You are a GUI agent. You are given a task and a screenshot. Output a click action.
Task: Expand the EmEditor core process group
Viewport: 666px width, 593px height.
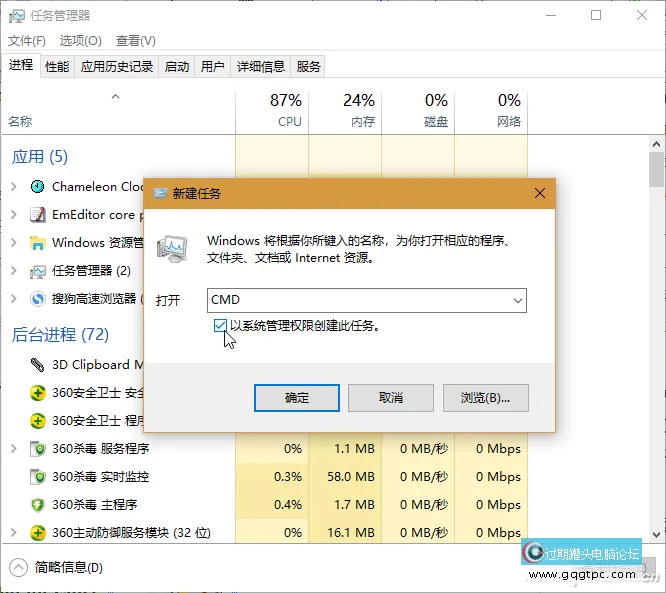tap(14, 215)
